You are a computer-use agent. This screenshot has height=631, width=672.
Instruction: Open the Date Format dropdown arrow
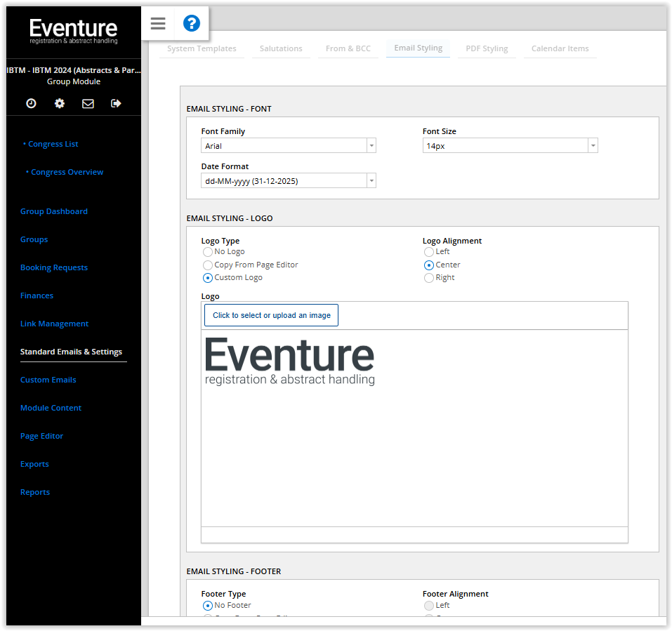[371, 181]
